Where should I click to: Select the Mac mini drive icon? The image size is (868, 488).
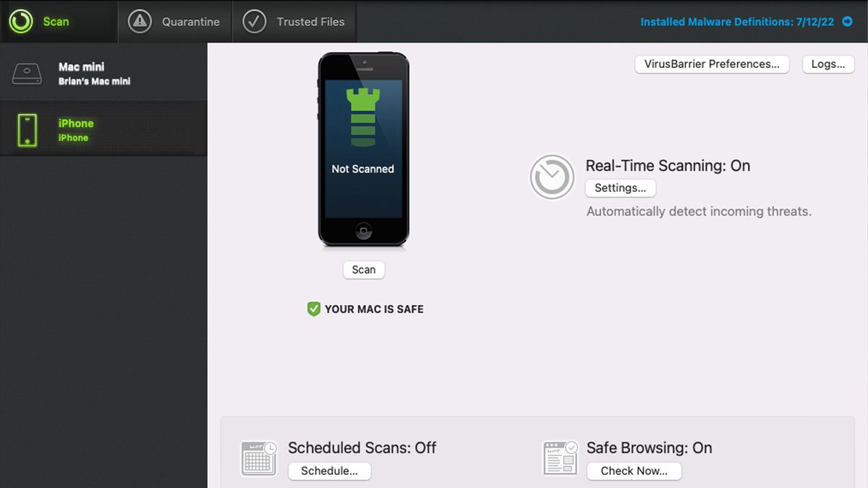click(27, 74)
